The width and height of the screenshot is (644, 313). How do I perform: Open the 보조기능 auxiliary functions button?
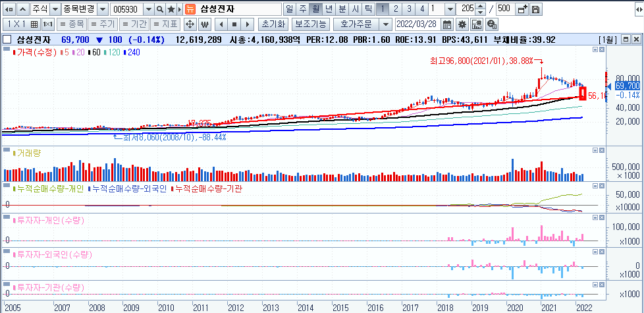pos(310,24)
